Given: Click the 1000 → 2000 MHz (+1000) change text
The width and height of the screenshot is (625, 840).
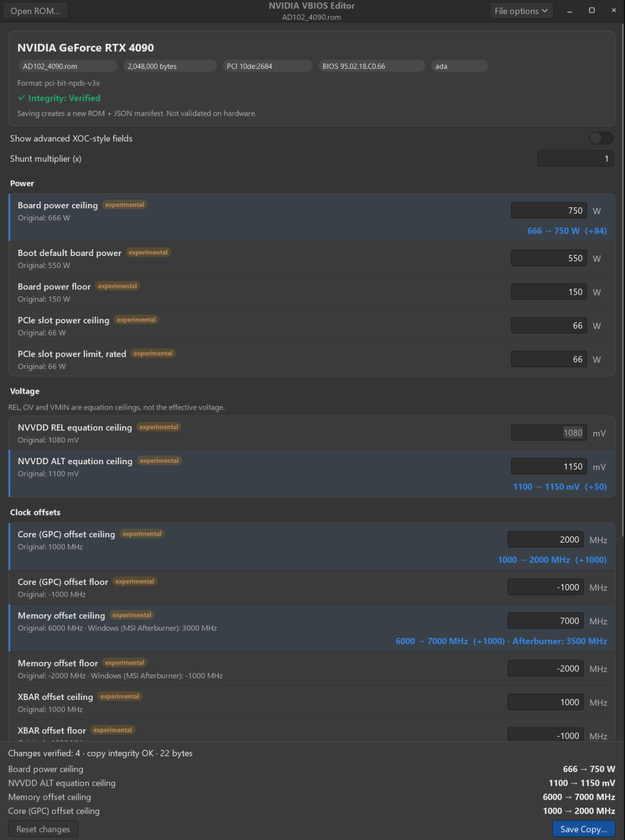Looking at the screenshot, I should point(552,559).
